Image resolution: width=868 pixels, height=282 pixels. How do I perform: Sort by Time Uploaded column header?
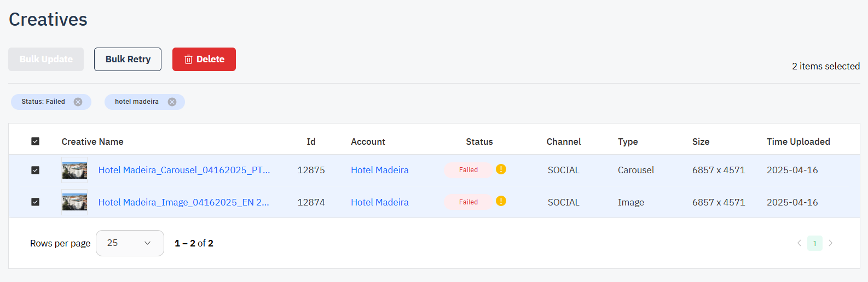tap(798, 142)
